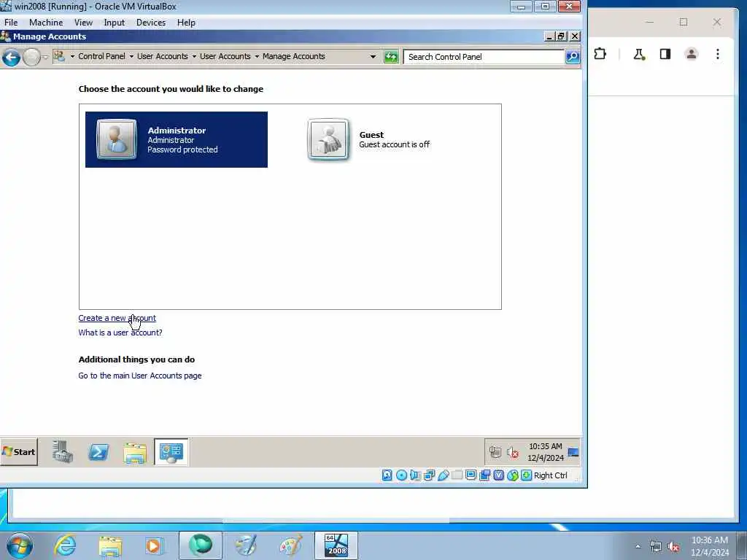This screenshot has height=560, width=747.
Task: Click guest network tray icon
Action: pos(495,452)
